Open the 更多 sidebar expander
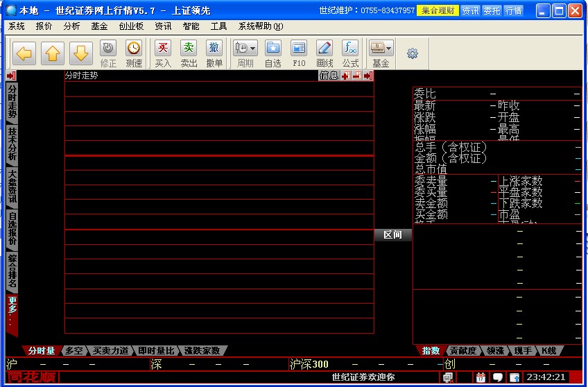The height and width of the screenshot is (387, 588). click(12, 312)
